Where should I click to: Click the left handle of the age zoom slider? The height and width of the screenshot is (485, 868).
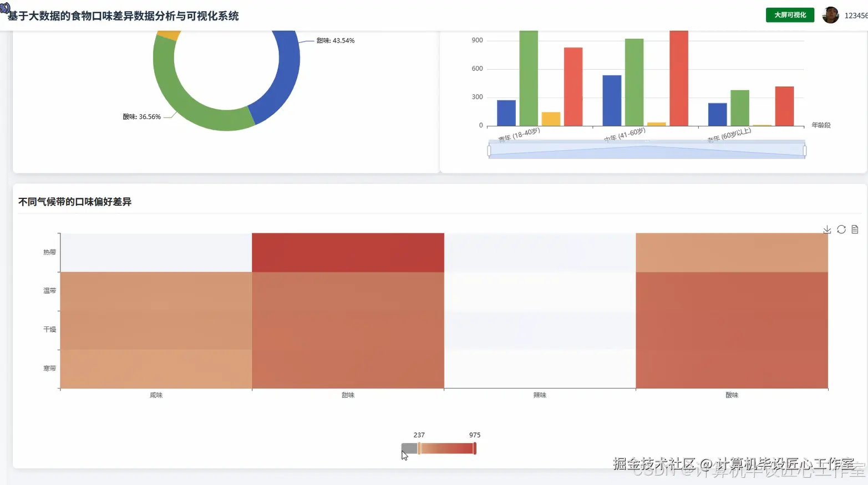tap(489, 150)
